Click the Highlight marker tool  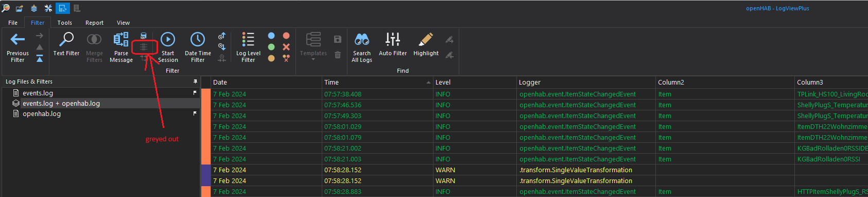pyautogui.click(x=426, y=44)
